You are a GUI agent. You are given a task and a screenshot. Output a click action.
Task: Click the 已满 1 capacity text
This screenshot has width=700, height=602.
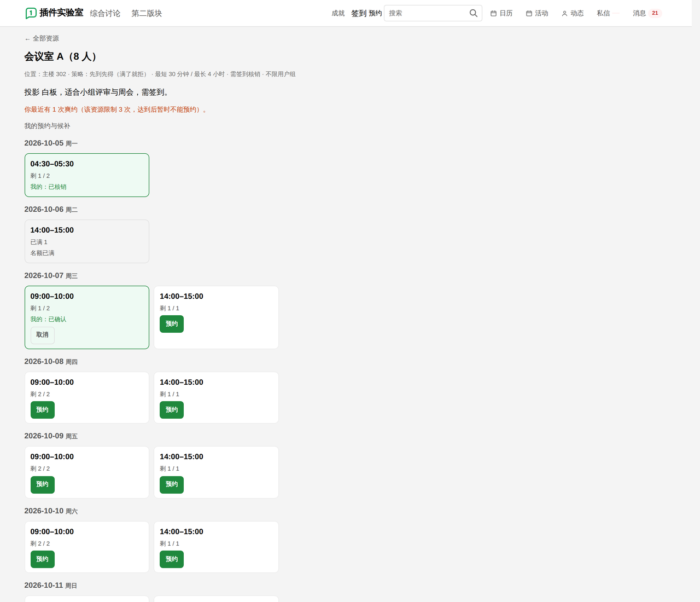[39, 242]
